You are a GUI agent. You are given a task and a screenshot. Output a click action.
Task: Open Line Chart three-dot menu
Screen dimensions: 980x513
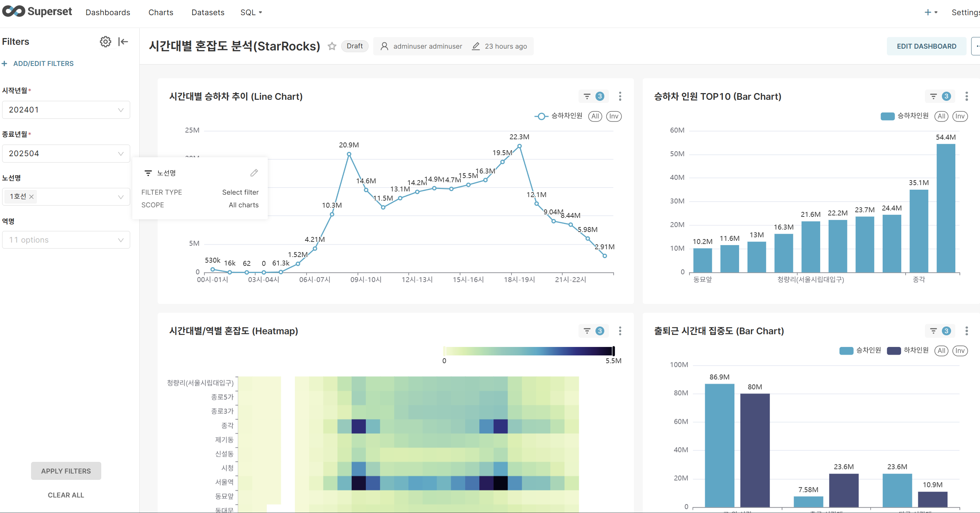[620, 97]
